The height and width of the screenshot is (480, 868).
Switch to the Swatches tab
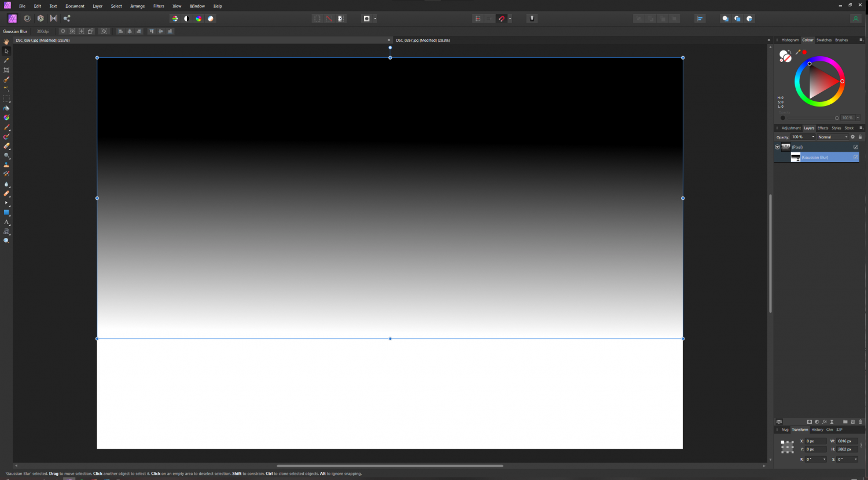(x=824, y=40)
